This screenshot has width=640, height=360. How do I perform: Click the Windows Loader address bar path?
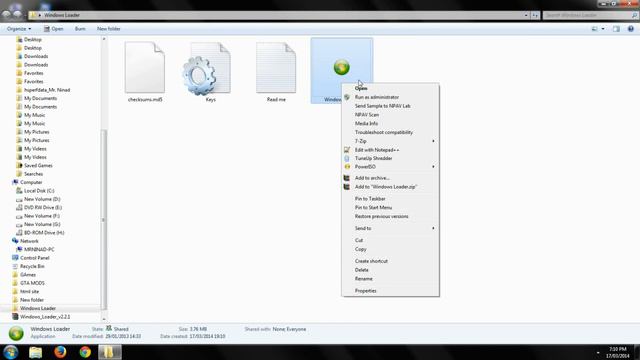62,15
